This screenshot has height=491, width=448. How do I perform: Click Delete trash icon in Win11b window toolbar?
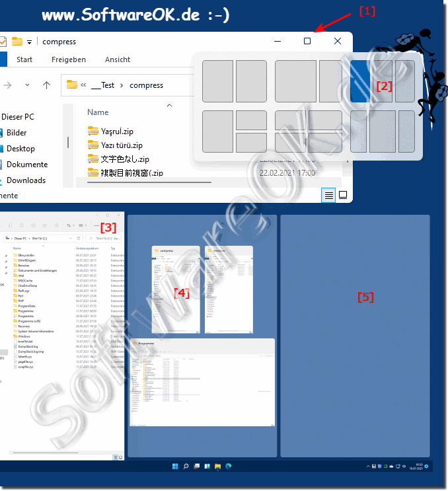[x=56, y=225]
